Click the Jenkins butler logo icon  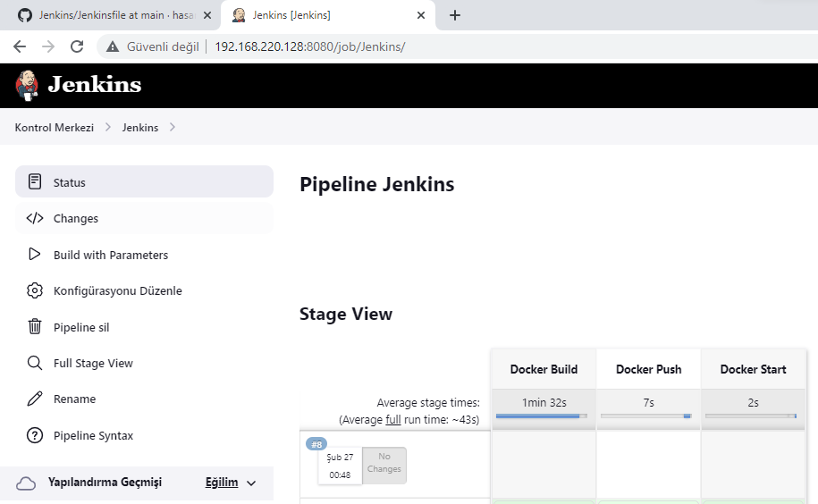coord(27,85)
